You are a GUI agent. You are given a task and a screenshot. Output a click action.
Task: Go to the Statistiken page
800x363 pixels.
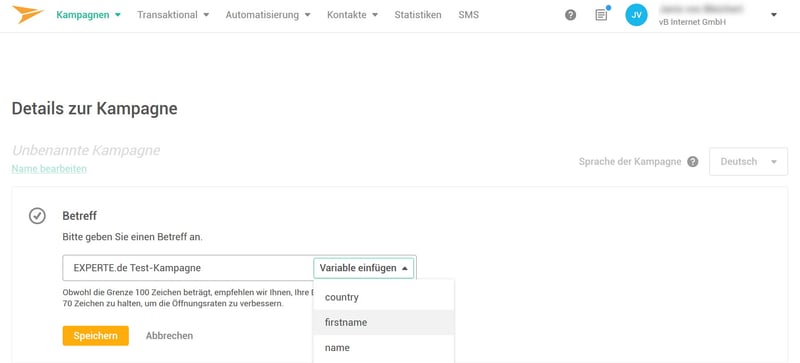[x=418, y=15]
